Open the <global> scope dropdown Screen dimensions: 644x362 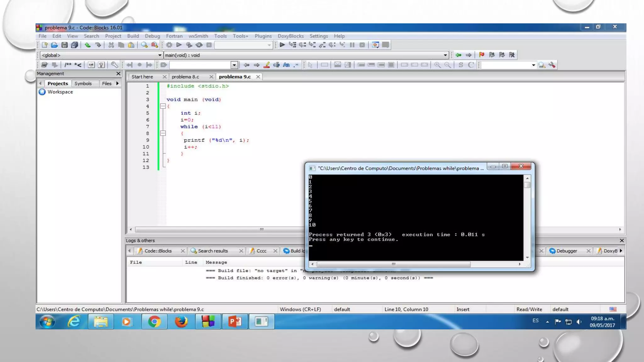pyautogui.click(x=159, y=55)
